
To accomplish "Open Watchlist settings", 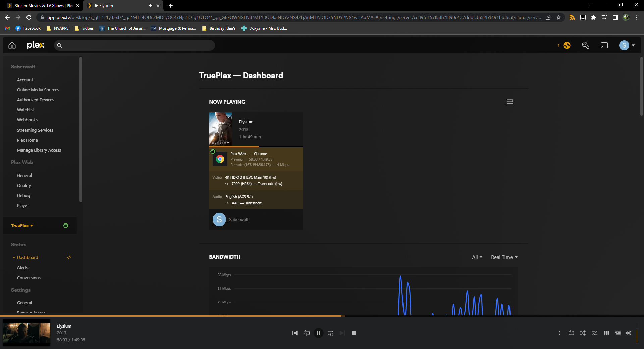I will tap(26, 110).
